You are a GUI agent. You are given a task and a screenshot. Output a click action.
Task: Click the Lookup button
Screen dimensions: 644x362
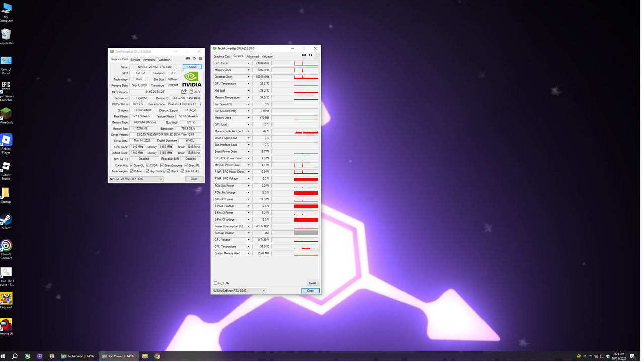coord(192,67)
